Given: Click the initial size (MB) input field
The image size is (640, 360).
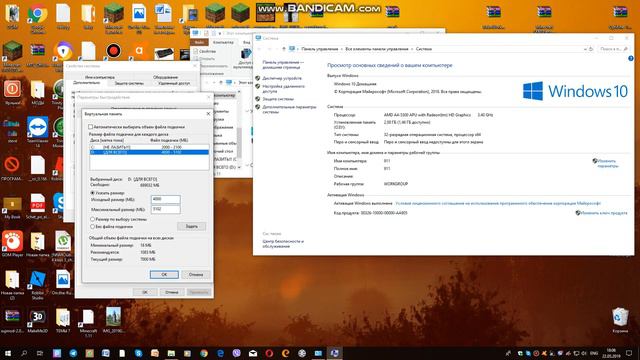Looking at the screenshot, I should 166,199.
